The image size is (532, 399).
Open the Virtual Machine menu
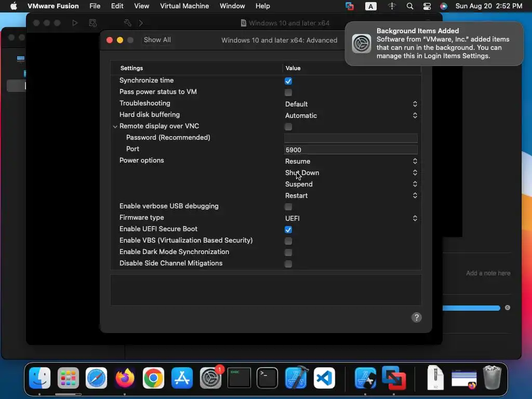pos(184,6)
